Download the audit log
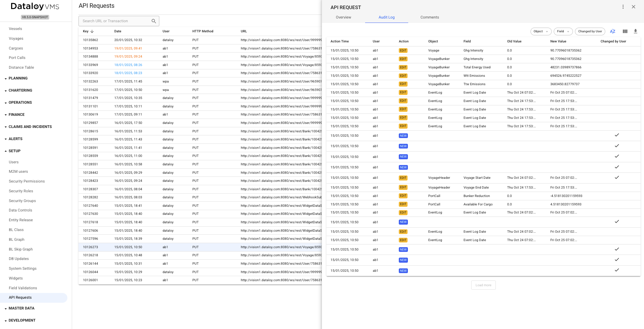The image size is (644, 329). [x=635, y=31]
